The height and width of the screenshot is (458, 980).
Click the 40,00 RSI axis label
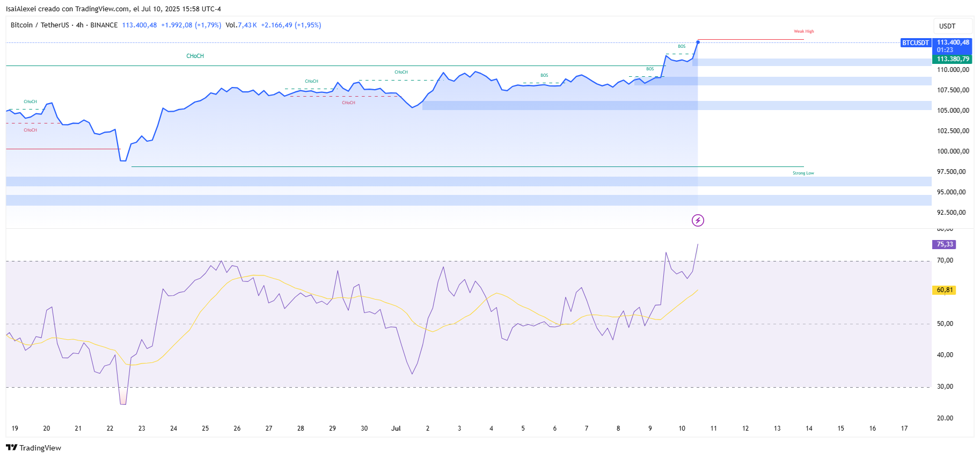[x=945, y=355]
